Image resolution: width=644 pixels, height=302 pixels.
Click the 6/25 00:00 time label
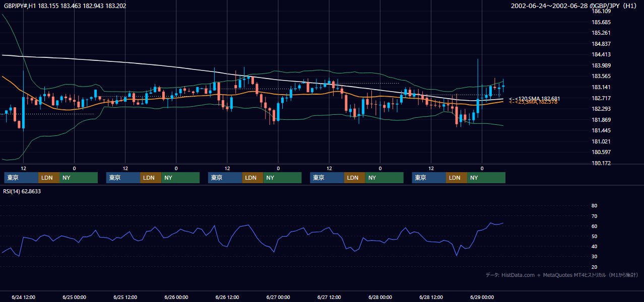tap(75, 297)
